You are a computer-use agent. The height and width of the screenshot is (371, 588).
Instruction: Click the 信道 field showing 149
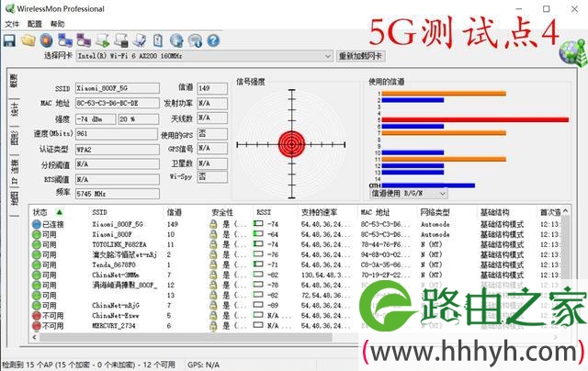point(212,88)
